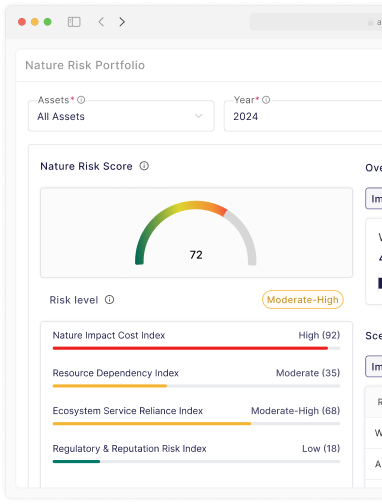Screen dimensions: 382x504
Task: Minimize the window with the yellow button
Action: pos(35,22)
